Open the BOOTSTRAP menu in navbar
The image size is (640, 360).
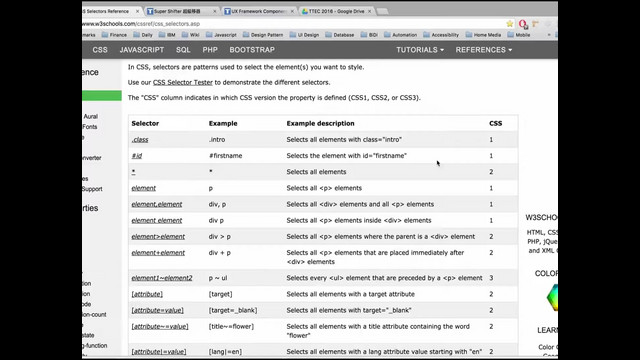coord(252,50)
